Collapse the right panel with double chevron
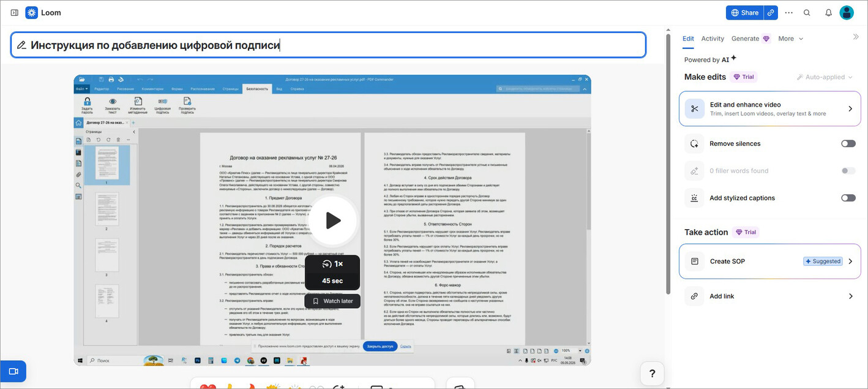868x389 pixels. [856, 37]
